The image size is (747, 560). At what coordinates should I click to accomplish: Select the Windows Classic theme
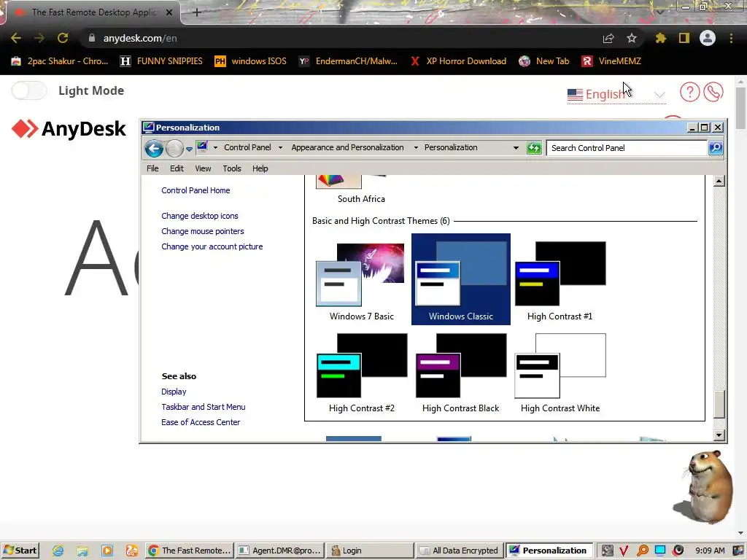coord(461,279)
